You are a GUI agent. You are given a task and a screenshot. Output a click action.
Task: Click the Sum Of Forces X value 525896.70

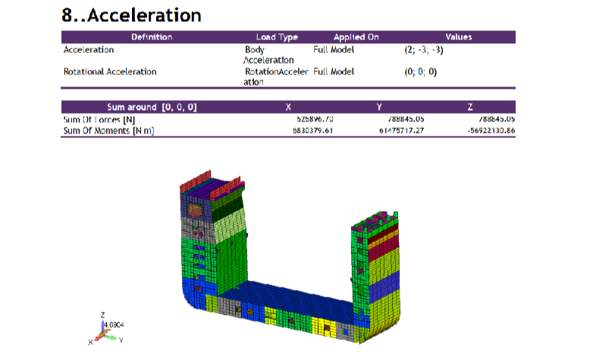pos(315,119)
